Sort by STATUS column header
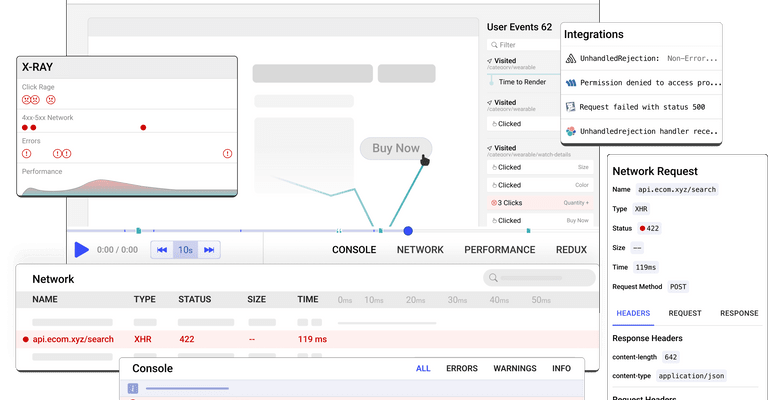The width and height of the screenshot is (768, 400). pos(194,299)
